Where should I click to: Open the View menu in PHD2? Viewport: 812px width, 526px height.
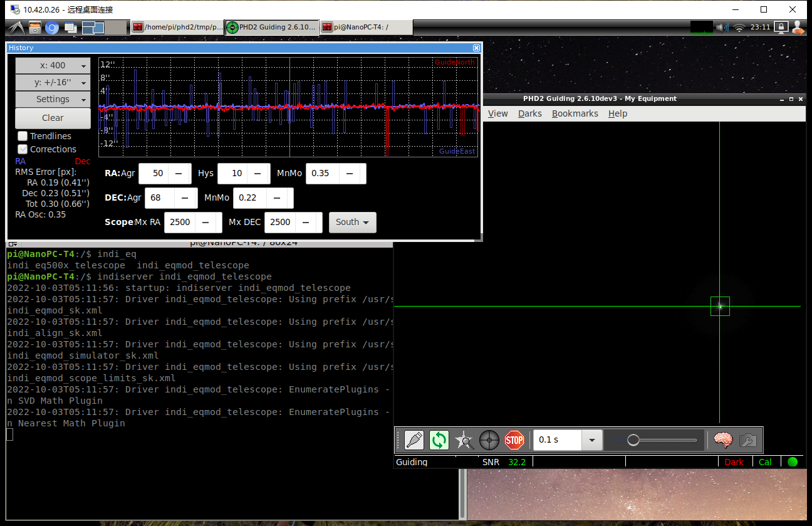coord(498,113)
